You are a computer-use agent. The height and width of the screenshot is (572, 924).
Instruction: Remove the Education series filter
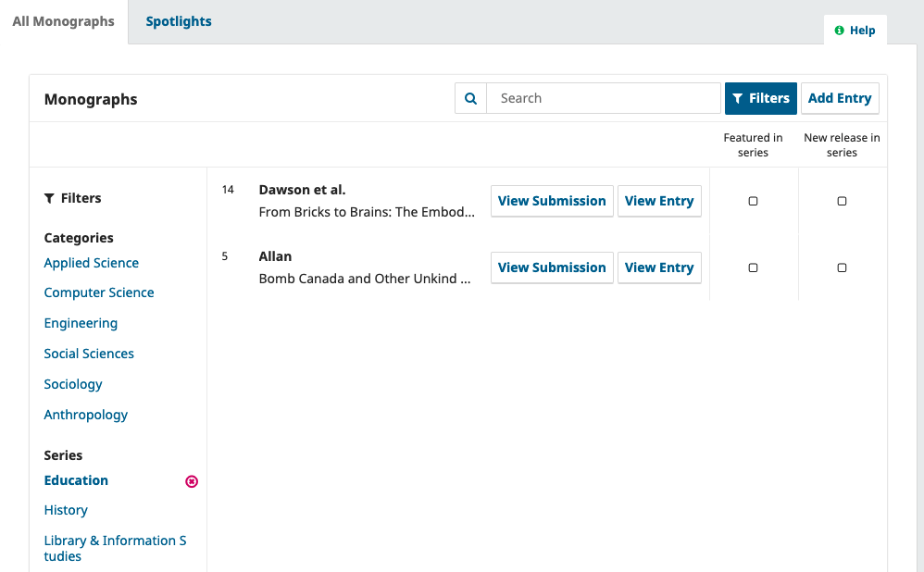pyautogui.click(x=192, y=481)
